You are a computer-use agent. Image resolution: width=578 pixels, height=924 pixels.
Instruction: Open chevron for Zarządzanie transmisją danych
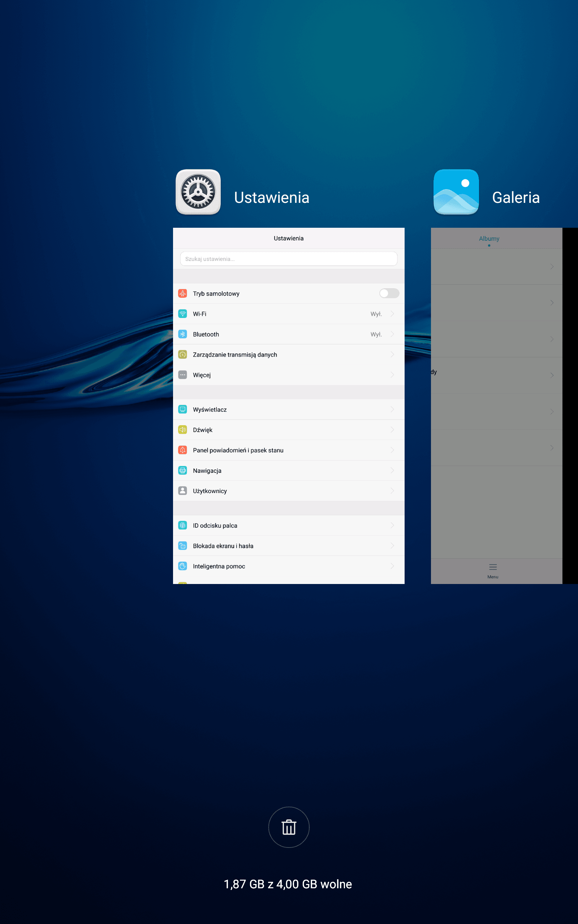pos(392,354)
